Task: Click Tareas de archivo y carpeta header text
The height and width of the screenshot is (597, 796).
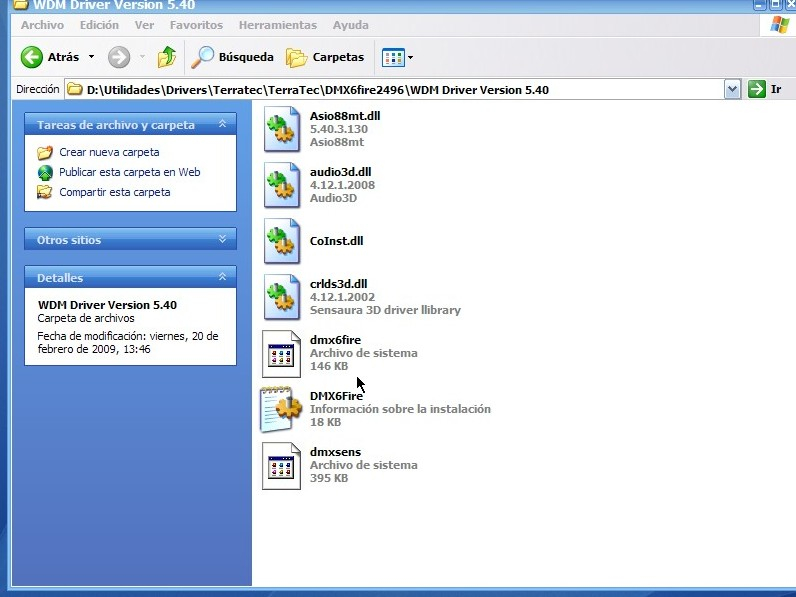Action: (116, 125)
